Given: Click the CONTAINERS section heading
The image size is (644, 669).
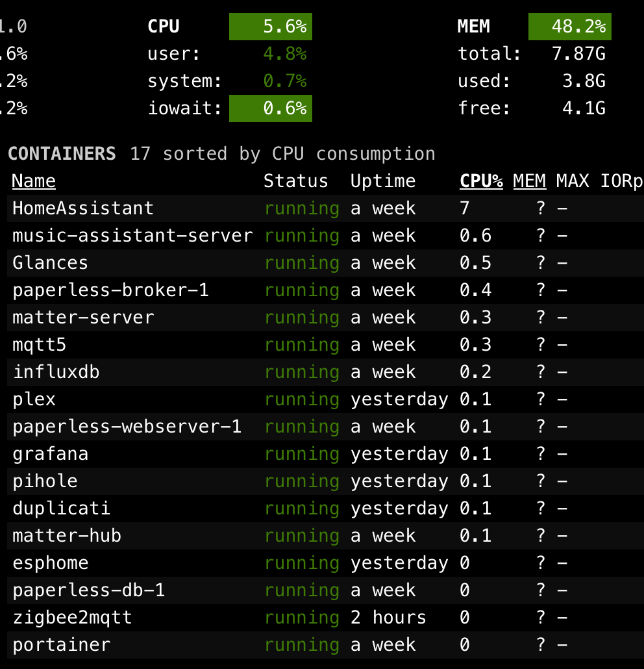Looking at the screenshot, I should [x=62, y=154].
